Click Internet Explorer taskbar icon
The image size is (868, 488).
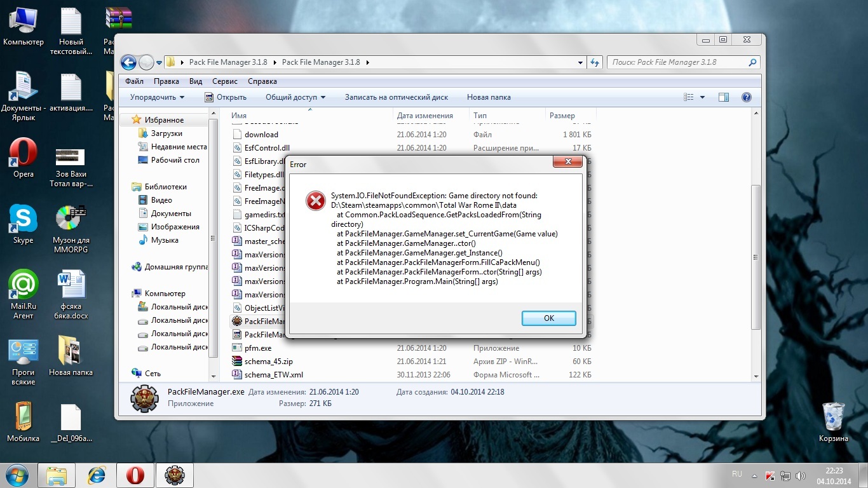tap(97, 475)
